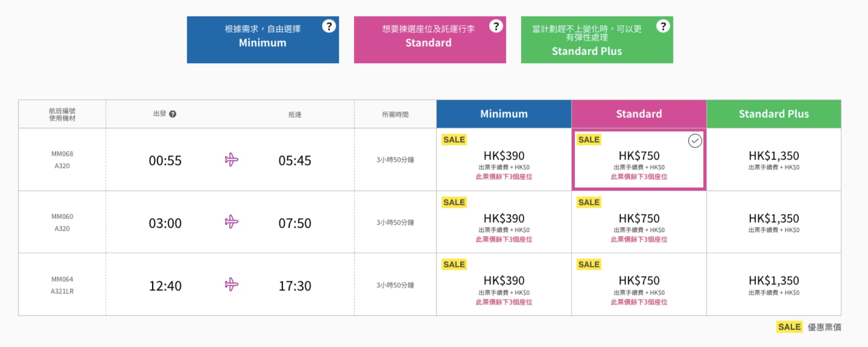Open help icon on green Standard Plus card

point(663,26)
